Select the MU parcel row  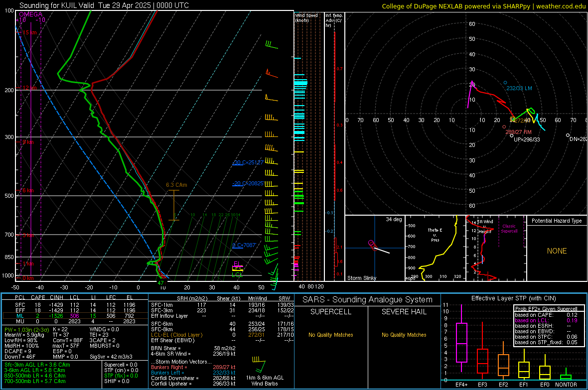point(74,321)
